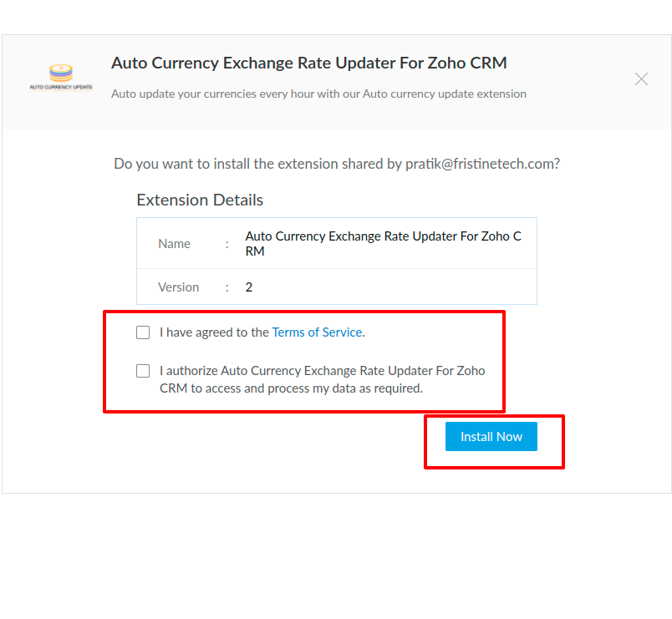Click the install confirmation question text
Viewport: 672px width, 619px height.
(x=337, y=164)
